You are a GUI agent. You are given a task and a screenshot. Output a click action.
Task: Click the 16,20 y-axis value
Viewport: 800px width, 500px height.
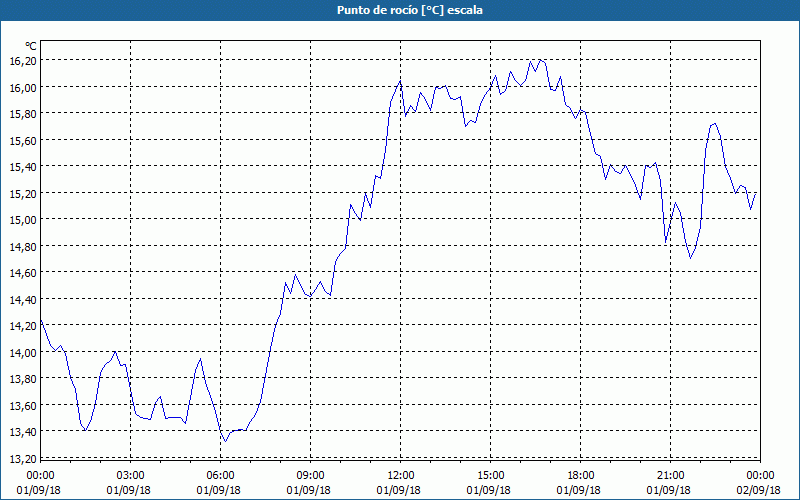click(23, 61)
